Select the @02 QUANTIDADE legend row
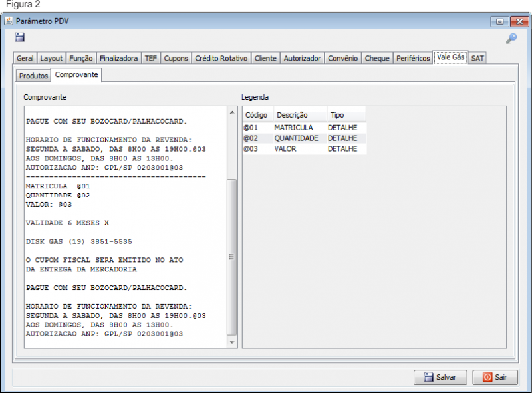This screenshot has width=532, height=393. (x=305, y=138)
